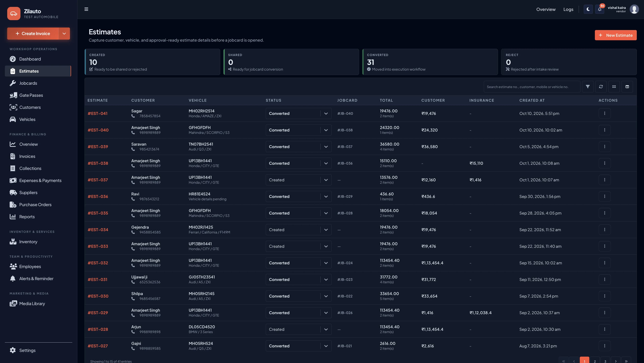Click Create Invoice button
Image resolution: width=644 pixels, height=363 pixels.
pyautogui.click(x=33, y=34)
